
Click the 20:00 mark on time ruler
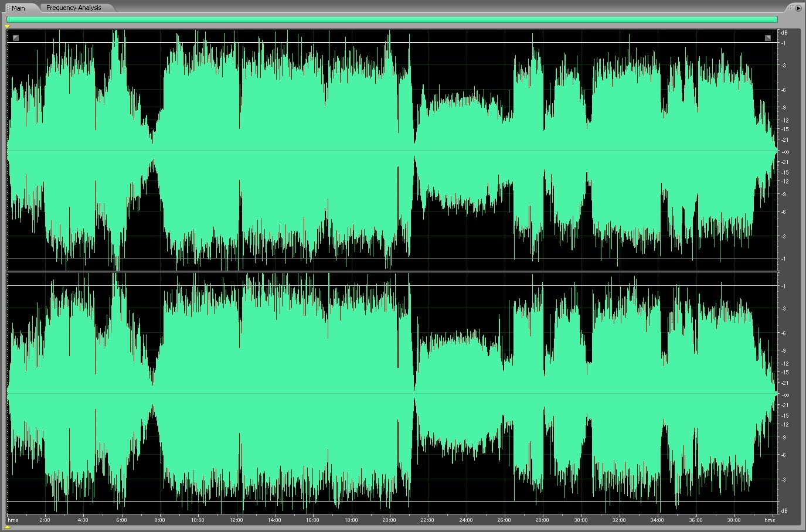389,520
